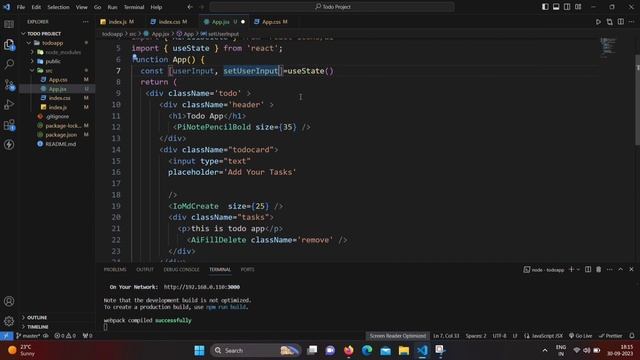
Task: Open the remote window indicator in status bar
Action: pyautogui.click(x=6, y=336)
